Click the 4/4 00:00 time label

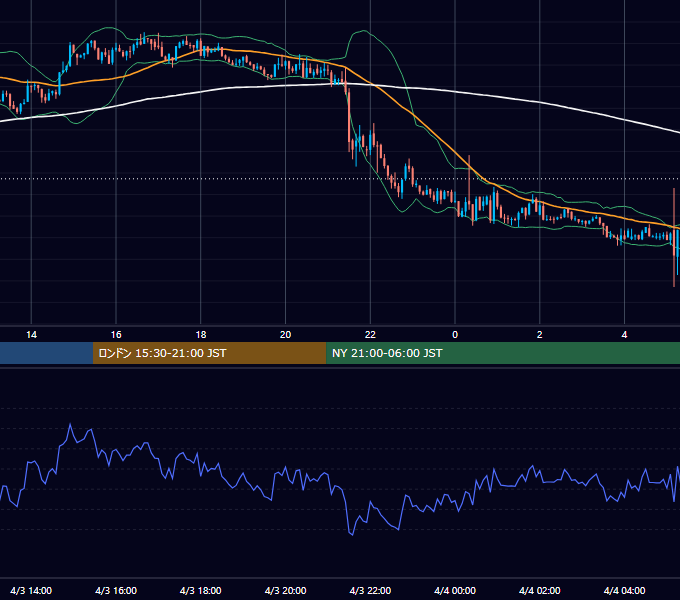(x=455, y=590)
